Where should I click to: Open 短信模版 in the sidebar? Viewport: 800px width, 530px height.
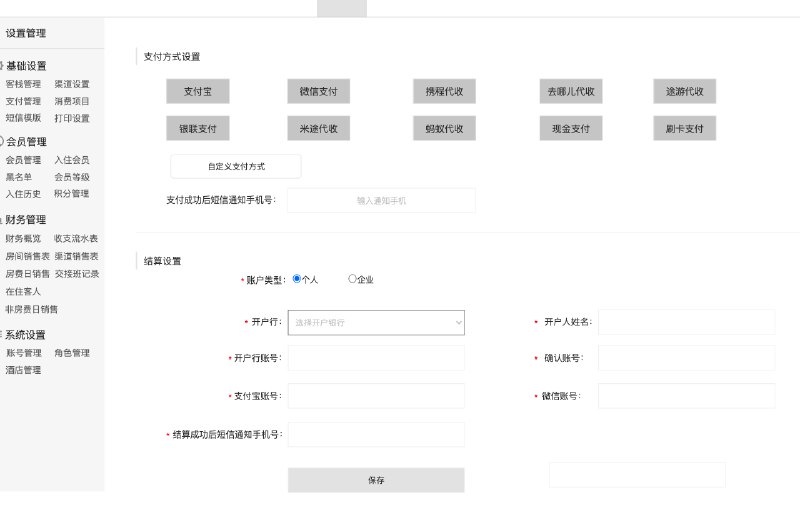23,118
